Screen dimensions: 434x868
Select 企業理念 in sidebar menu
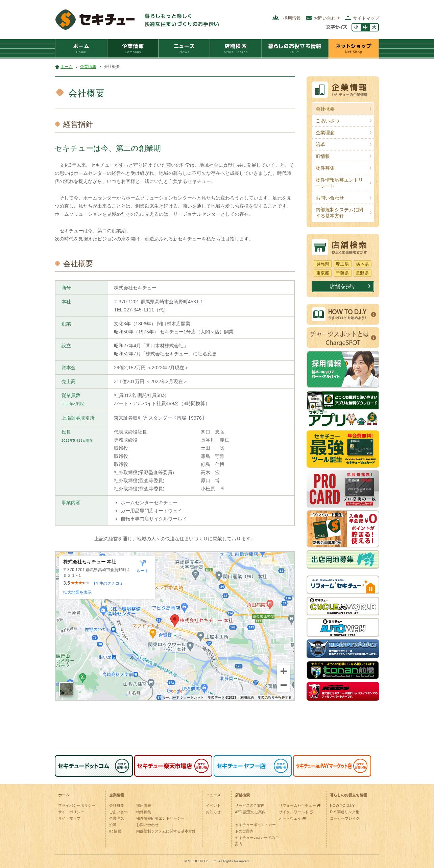point(343,133)
